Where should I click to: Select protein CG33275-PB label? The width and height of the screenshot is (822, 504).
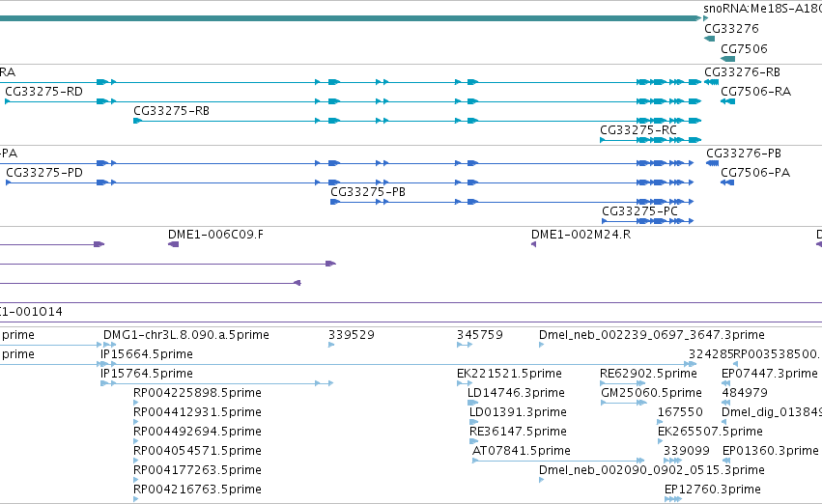point(368,192)
